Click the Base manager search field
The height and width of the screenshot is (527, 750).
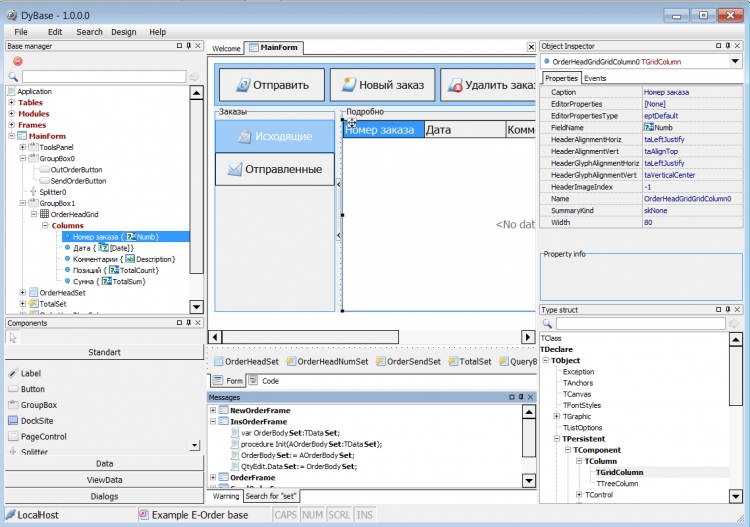click(104, 77)
